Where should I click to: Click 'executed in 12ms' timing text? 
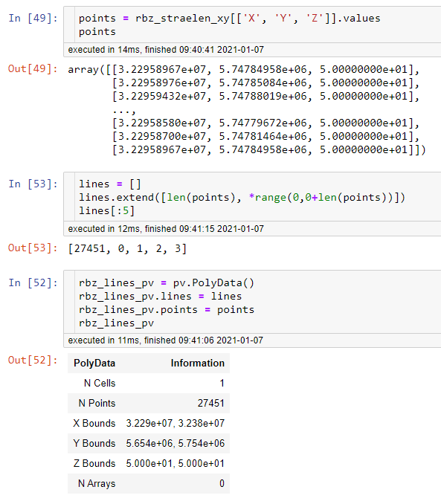[x=104, y=229]
